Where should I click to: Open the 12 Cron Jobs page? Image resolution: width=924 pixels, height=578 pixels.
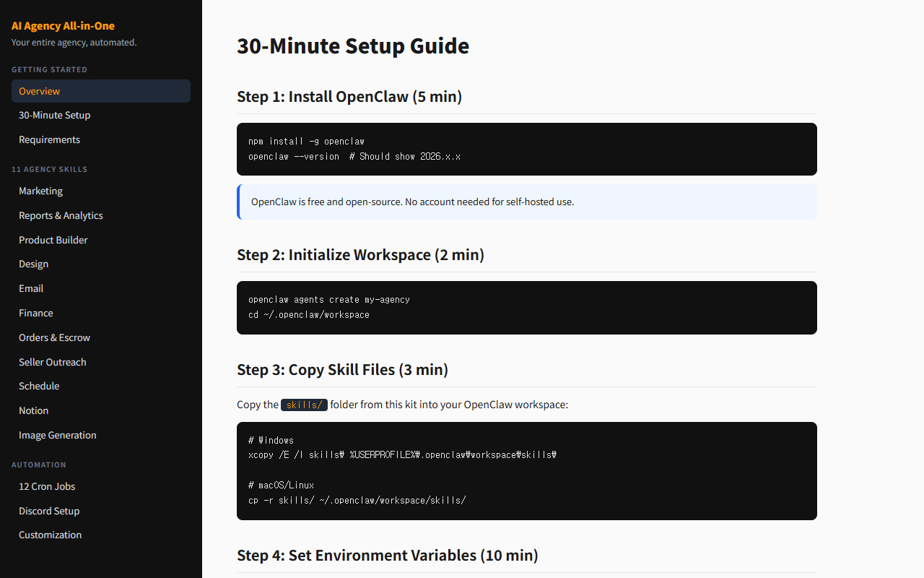[x=47, y=487]
